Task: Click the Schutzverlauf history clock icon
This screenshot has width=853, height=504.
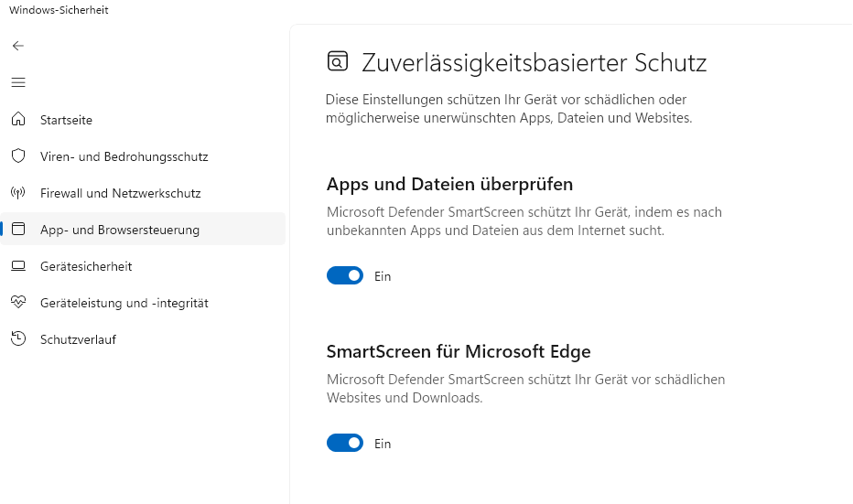Action: pyautogui.click(x=18, y=339)
